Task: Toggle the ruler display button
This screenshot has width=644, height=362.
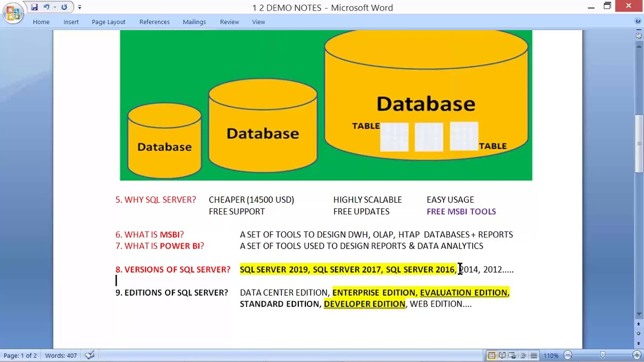Action: pos(639,36)
